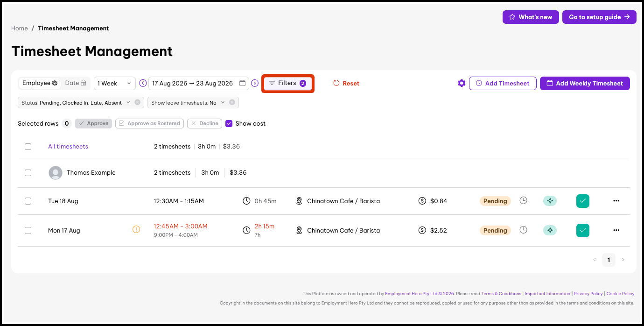The height and width of the screenshot is (326, 644).
Task: Click Approve as Rostered button
Action: (150, 123)
